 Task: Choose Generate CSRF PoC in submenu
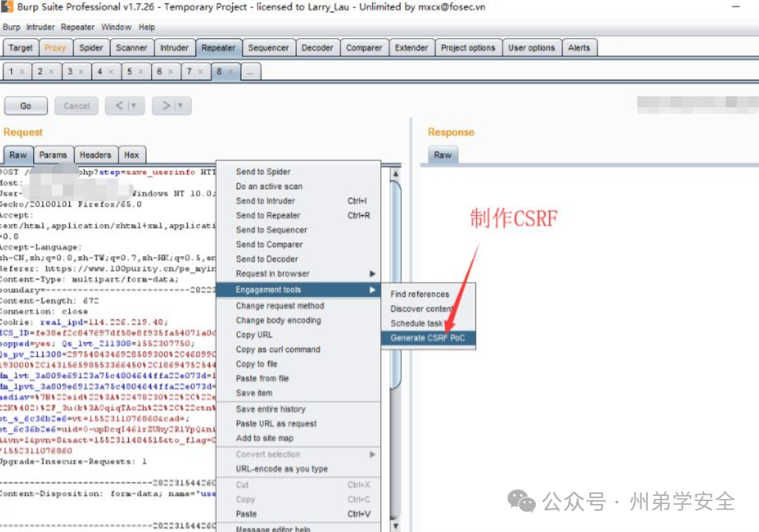[x=428, y=338]
